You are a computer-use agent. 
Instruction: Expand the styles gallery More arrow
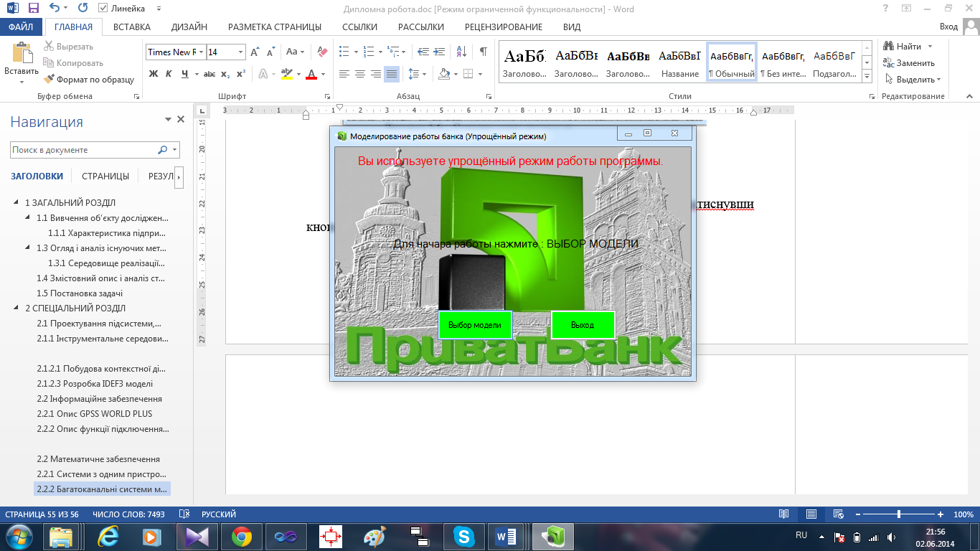click(867, 76)
